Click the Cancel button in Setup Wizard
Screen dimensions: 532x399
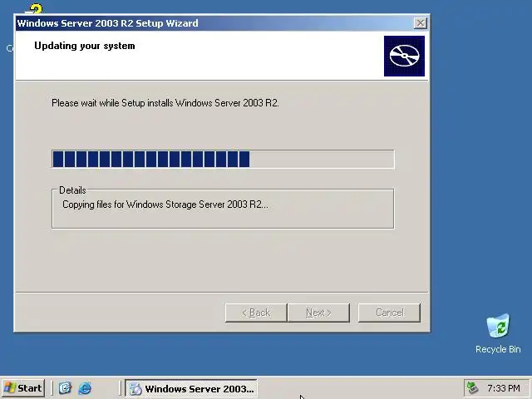390,313
